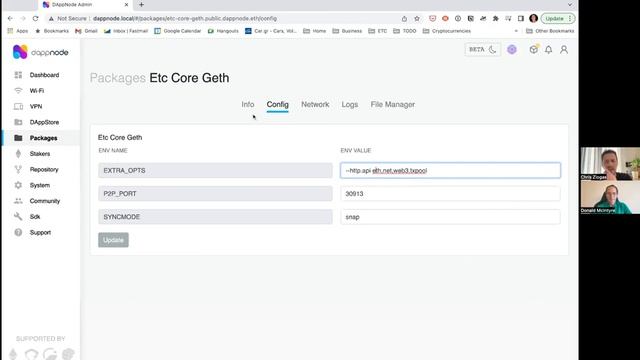
Task: Open the Stakers sidebar item
Action: click(x=40, y=154)
